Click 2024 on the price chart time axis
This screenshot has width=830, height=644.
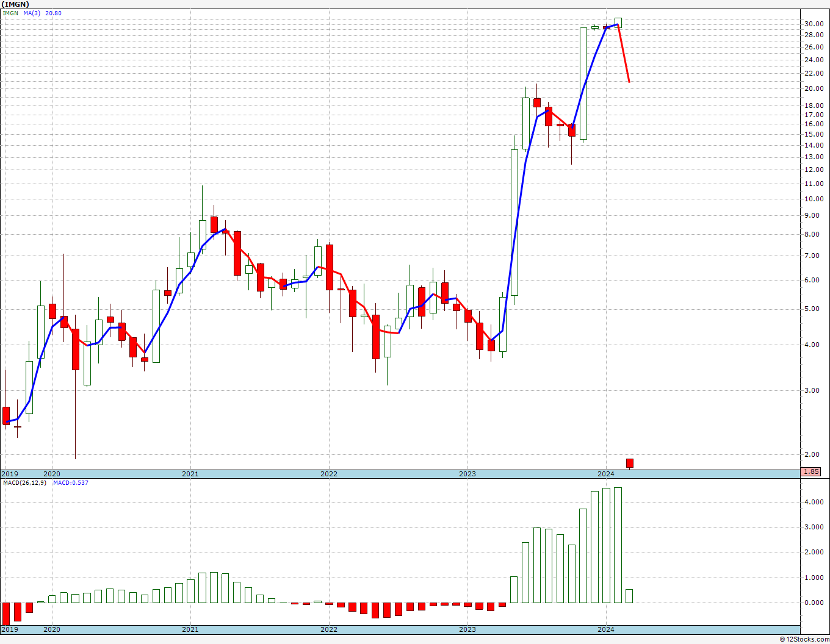click(x=606, y=474)
